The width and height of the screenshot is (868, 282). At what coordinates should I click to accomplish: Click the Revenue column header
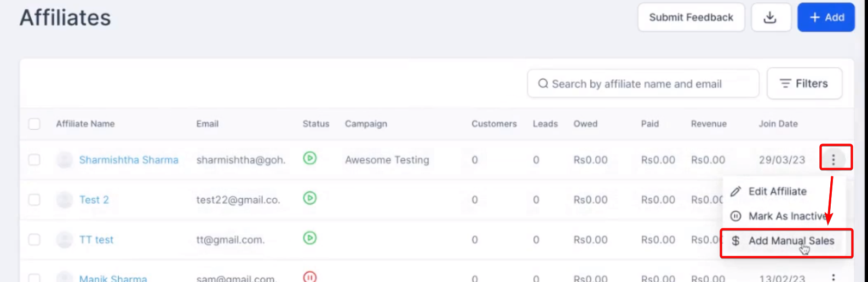[x=709, y=124]
